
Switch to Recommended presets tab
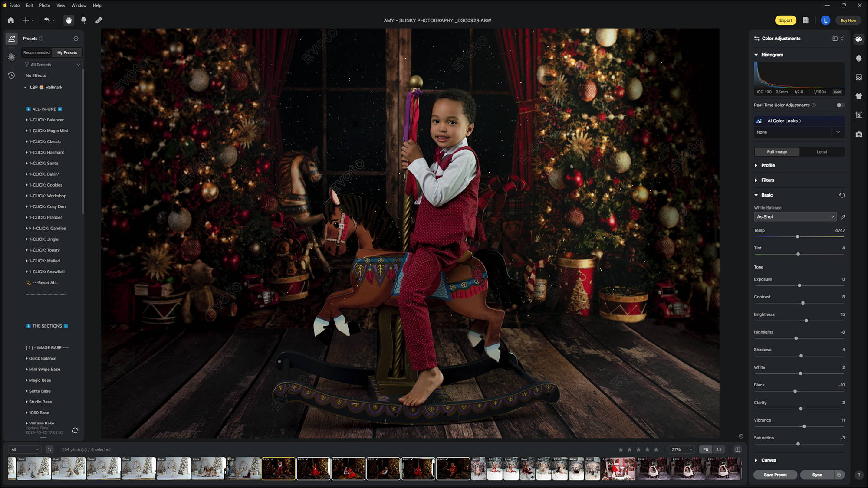(36, 52)
